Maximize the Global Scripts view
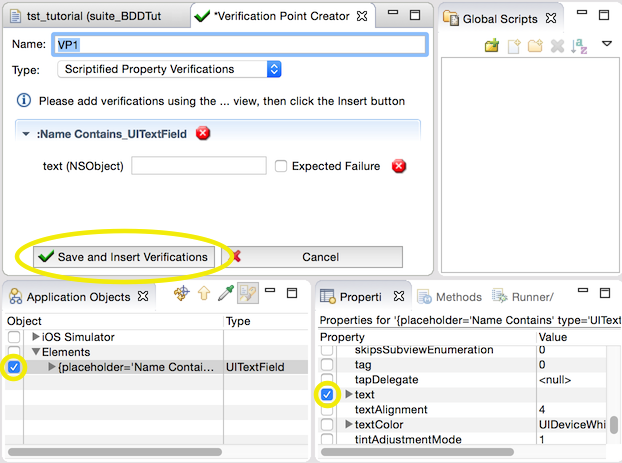This screenshot has height=463, width=622. coord(604,15)
